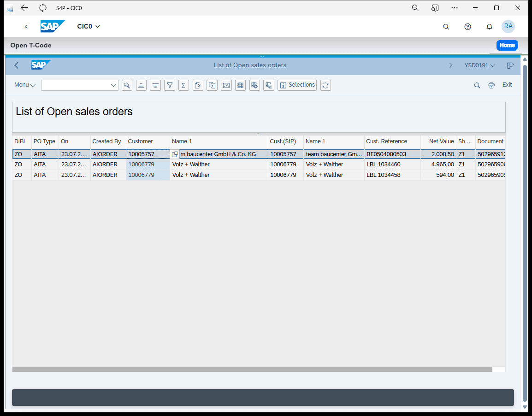532x416 pixels.
Task: Expand the CIC0 title dropdown
Action: (89, 26)
